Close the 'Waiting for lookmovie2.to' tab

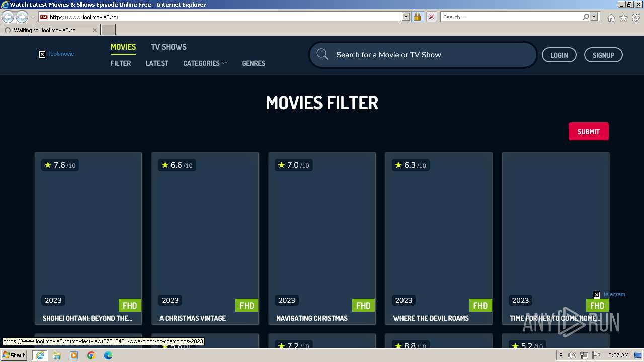pyautogui.click(x=94, y=30)
